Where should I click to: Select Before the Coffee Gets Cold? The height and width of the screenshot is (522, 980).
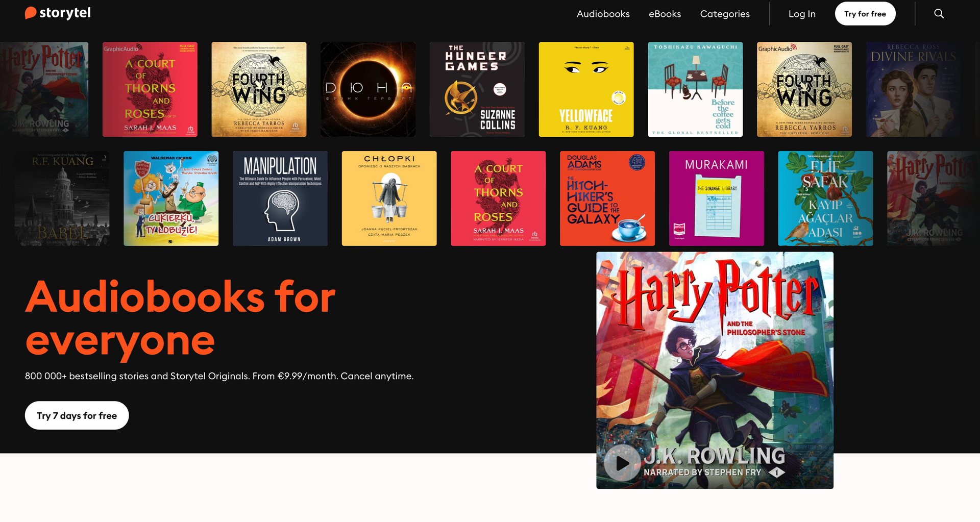(695, 89)
